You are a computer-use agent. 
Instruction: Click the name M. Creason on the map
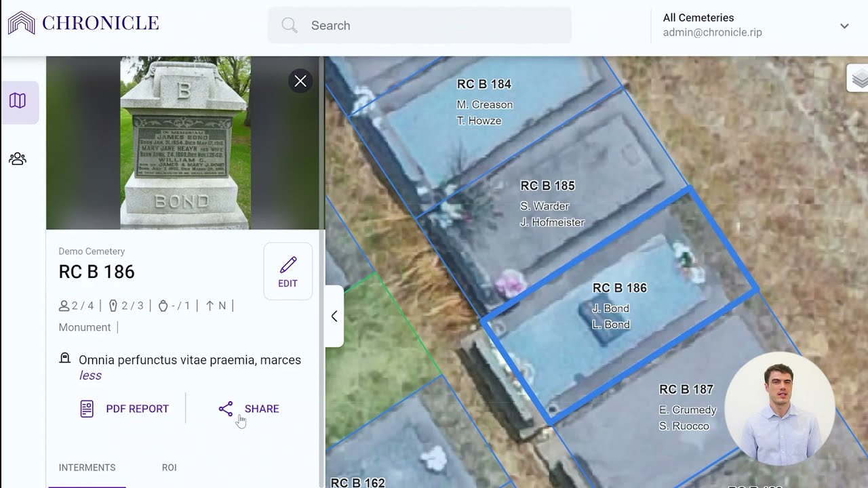click(x=485, y=104)
